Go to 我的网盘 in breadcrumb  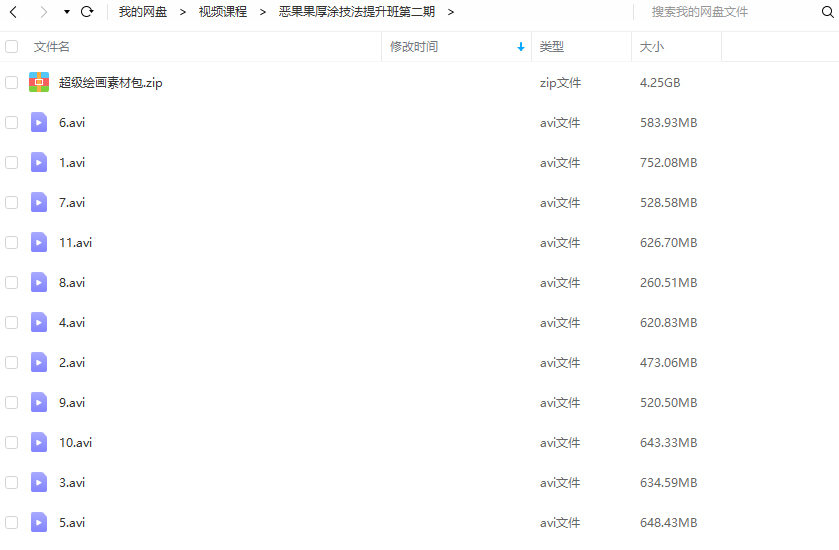pos(143,12)
